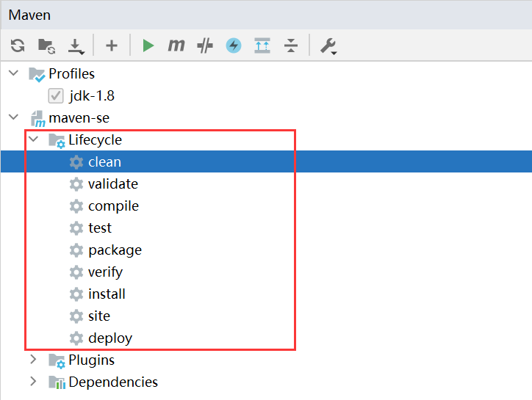This screenshot has height=400, width=532.
Task: Expand the Dependencies node chevron
Action: (33, 382)
